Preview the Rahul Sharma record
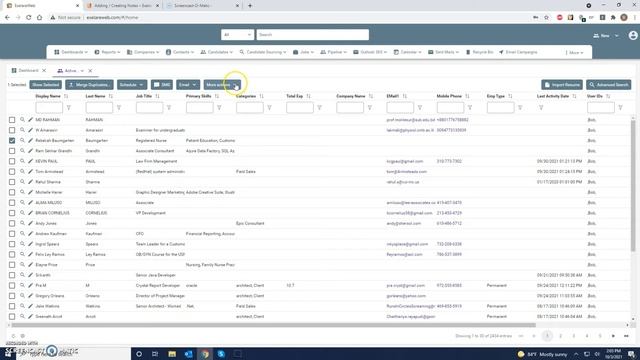Screen dimensions: 640x360 tap(22, 182)
